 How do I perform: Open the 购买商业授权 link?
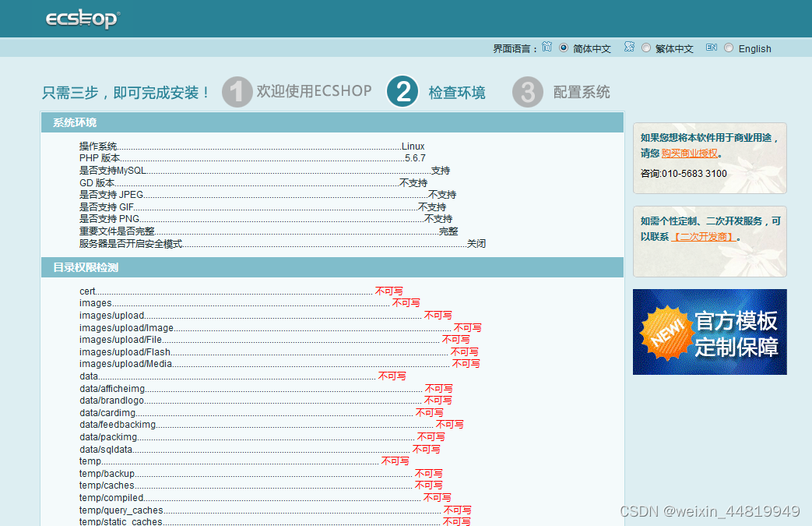coord(689,154)
